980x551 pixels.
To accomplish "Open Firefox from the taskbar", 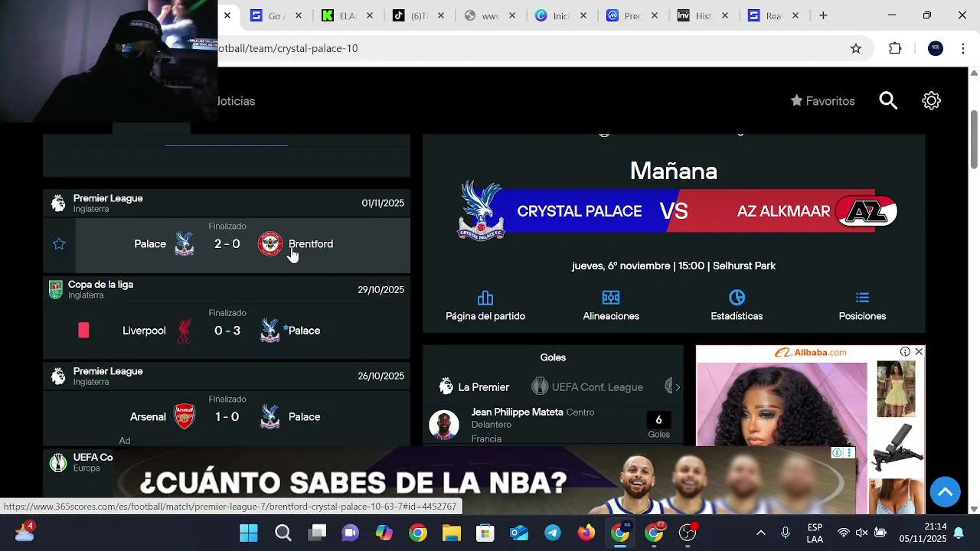I will tap(586, 533).
